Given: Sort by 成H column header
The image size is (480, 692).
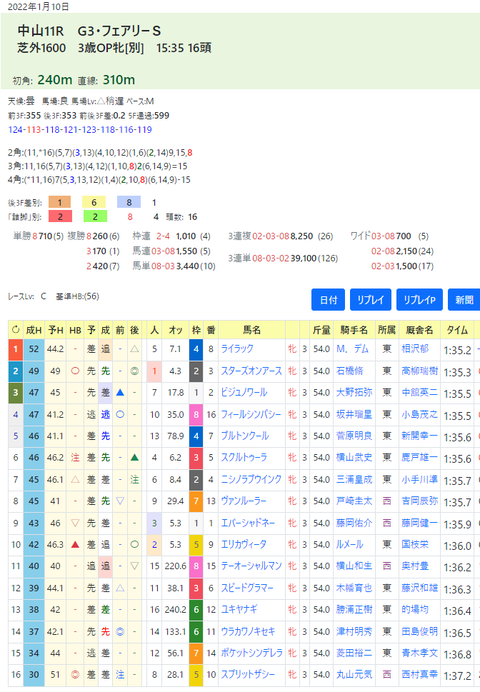Looking at the screenshot, I should coord(34,330).
